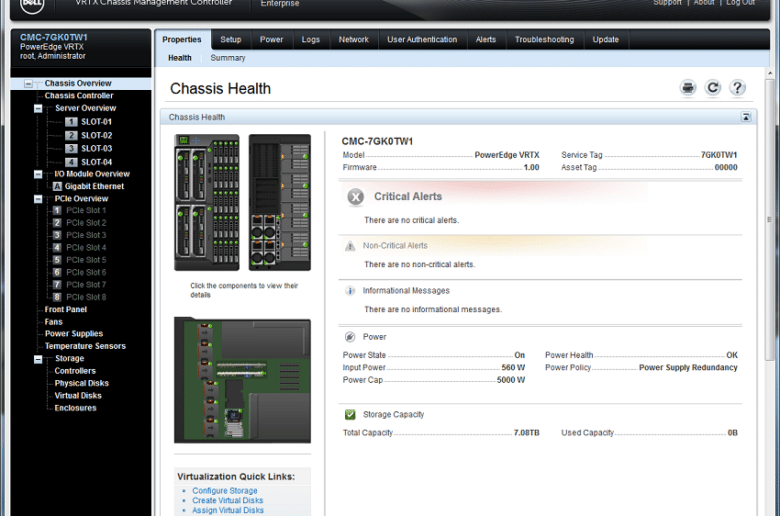The width and height of the screenshot is (780, 516).
Task: Collapse the I/O Module Overview node
Action: click(x=38, y=174)
